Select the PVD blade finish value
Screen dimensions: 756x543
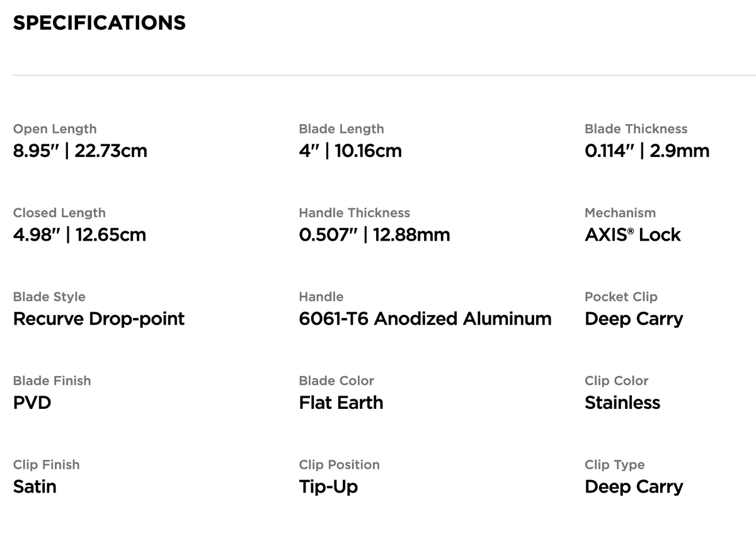click(32, 403)
